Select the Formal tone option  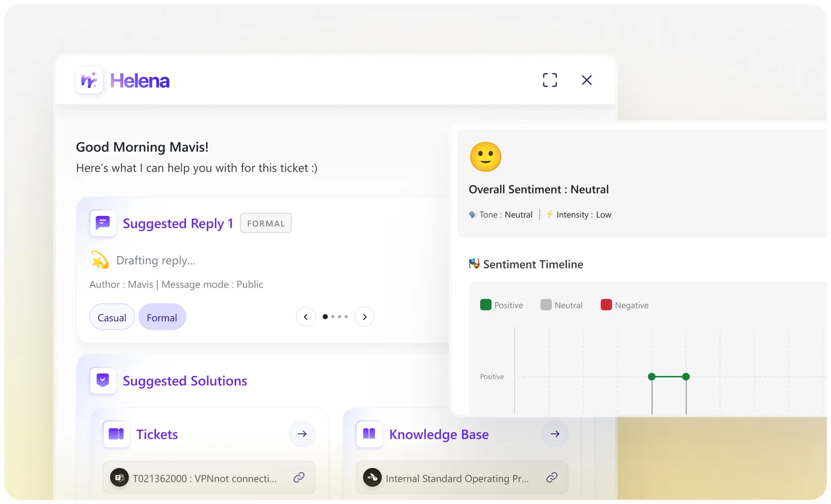tap(162, 318)
